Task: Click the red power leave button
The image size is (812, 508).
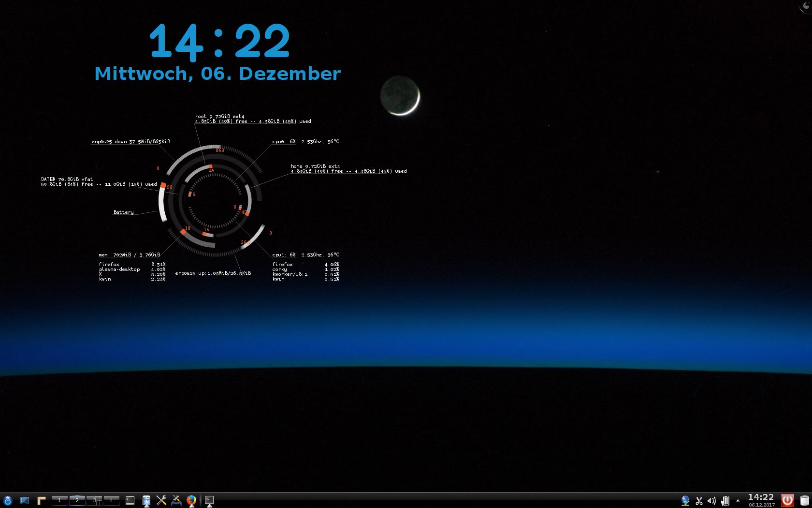Action: 788,500
